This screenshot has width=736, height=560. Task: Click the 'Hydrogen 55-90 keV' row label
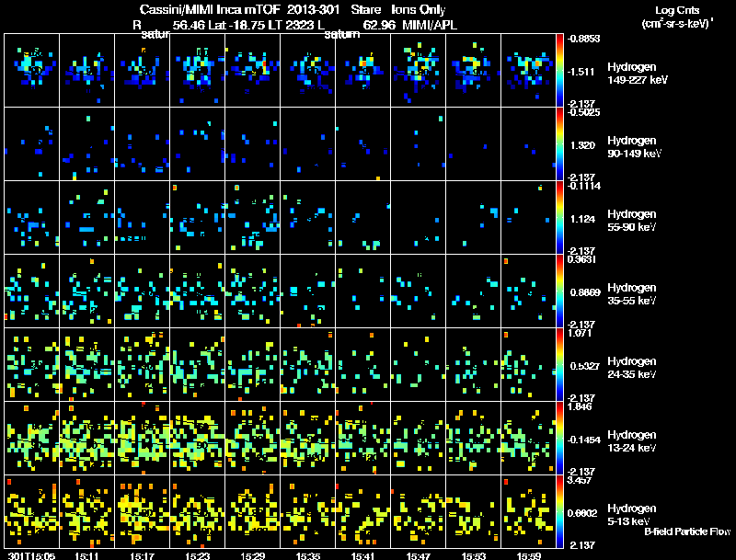click(x=632, y=221)
